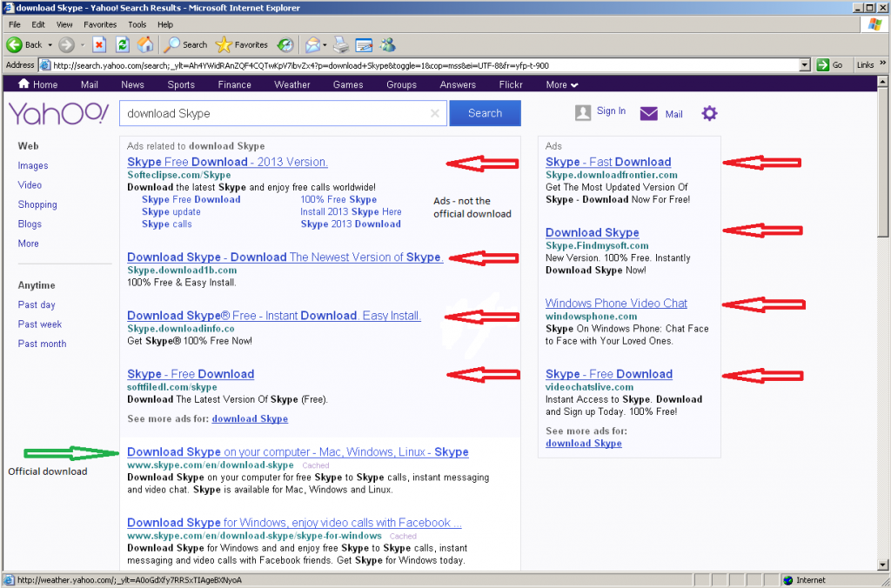Filter results to Images

pyautogui.click(x=33, y=166)
